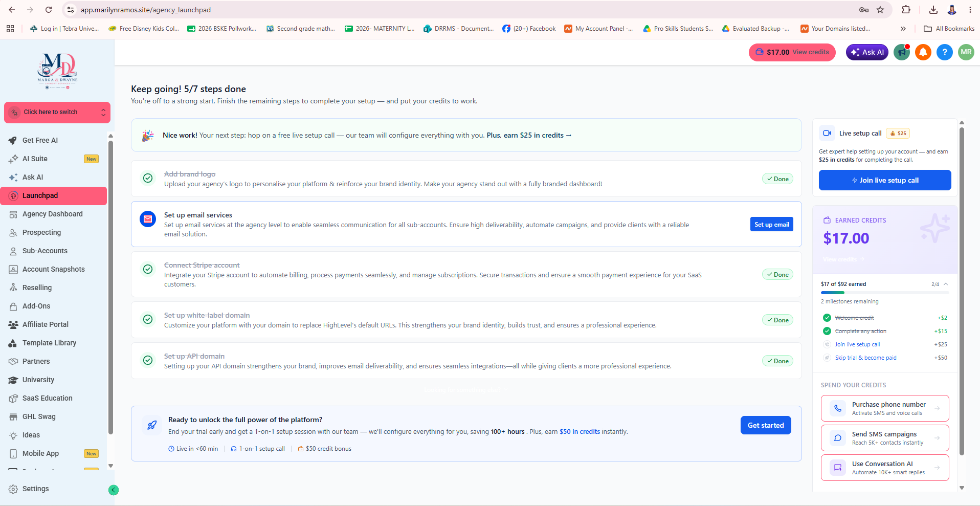Open the Click here to switch account dropdown
This screenshot has width=980, height=506.
[x=57, y=113]
